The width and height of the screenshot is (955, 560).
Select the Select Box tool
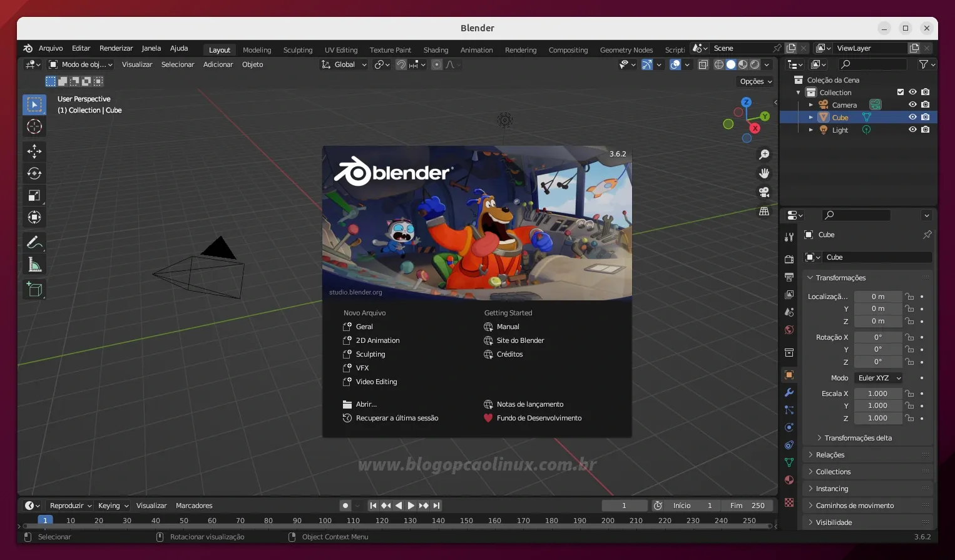click(34, 104)
